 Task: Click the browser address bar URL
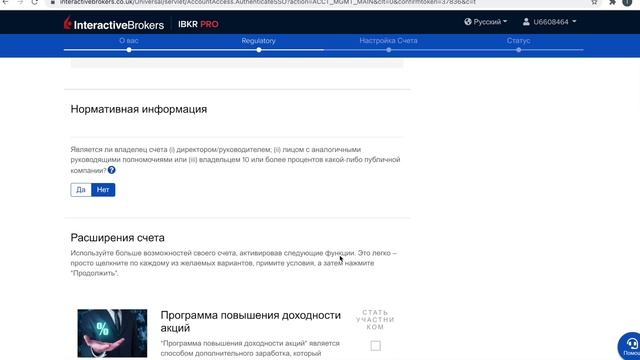coord(267,2)
